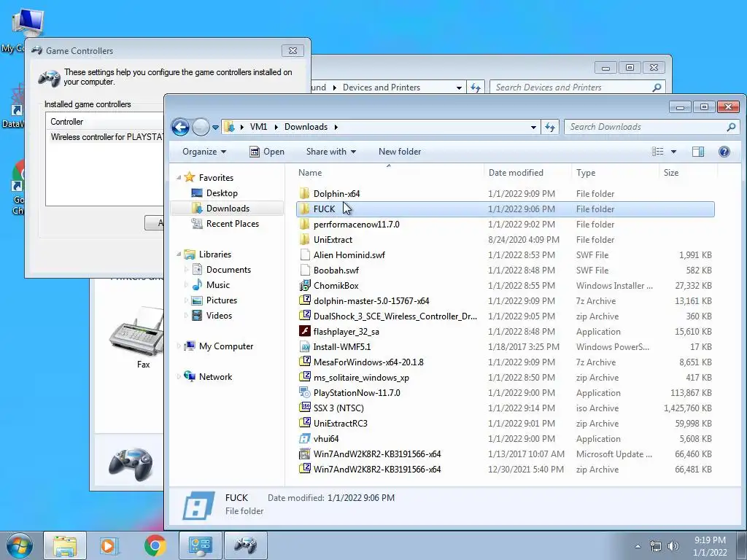The image size is (747, 560).
Task: Select Win7AndW2K8R2-KB3191566-x64 zip Archive
Action: [505, 470]
